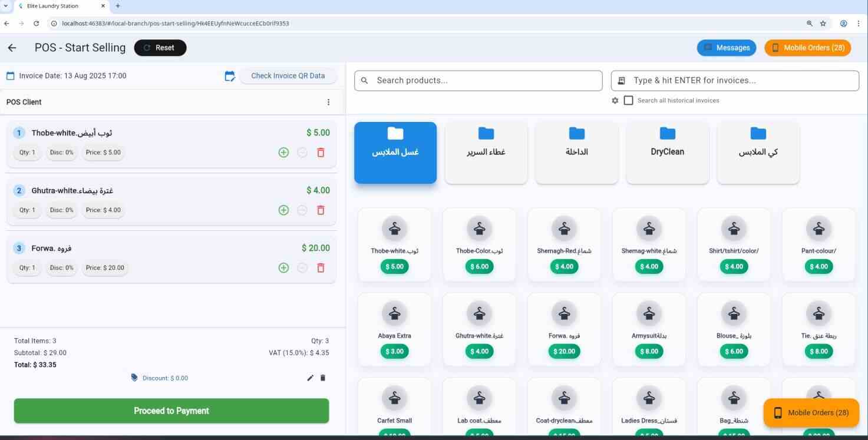Click the Search products input field

point(478,80)
